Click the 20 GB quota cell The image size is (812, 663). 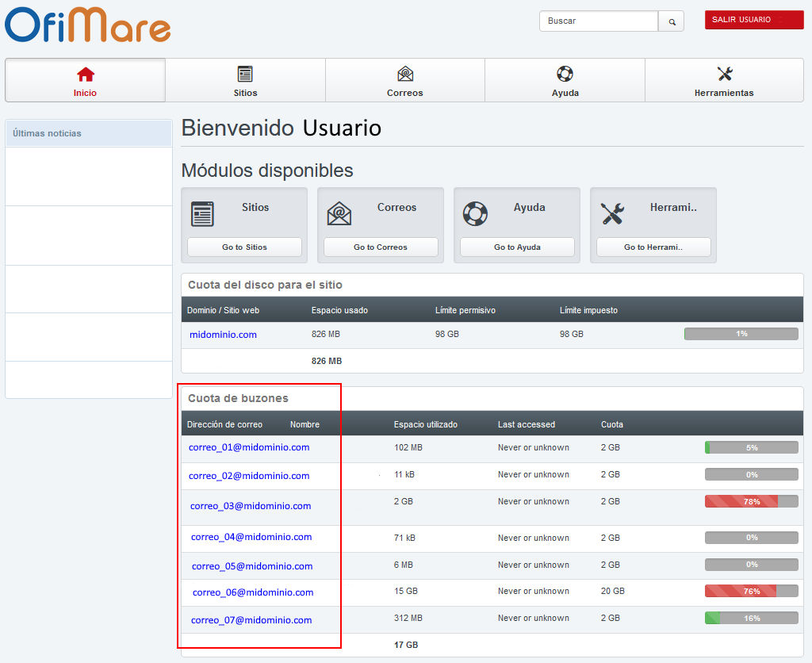click(613, 591)
